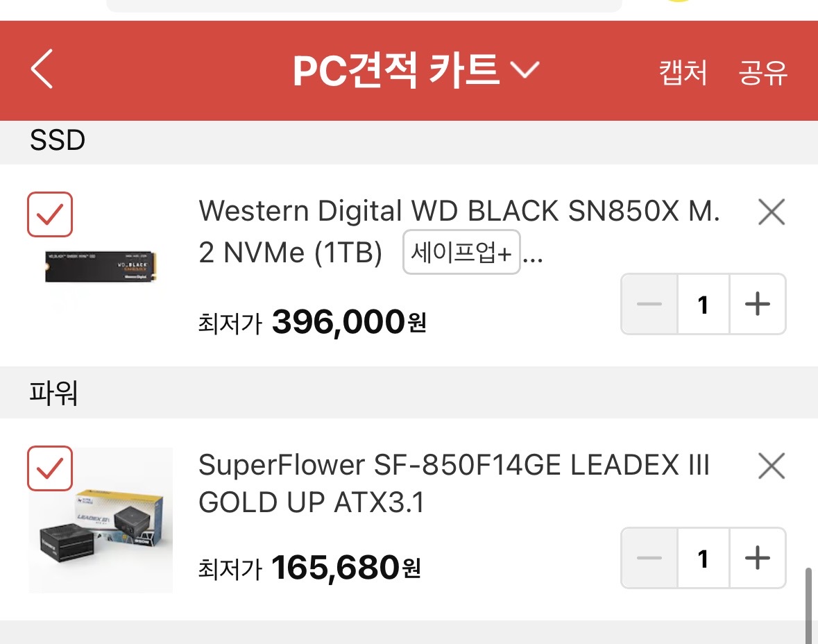Remove SuperFlower LEADEX III from cart
Viewport: 818px width, 644px height.
(x=771, y=466)
